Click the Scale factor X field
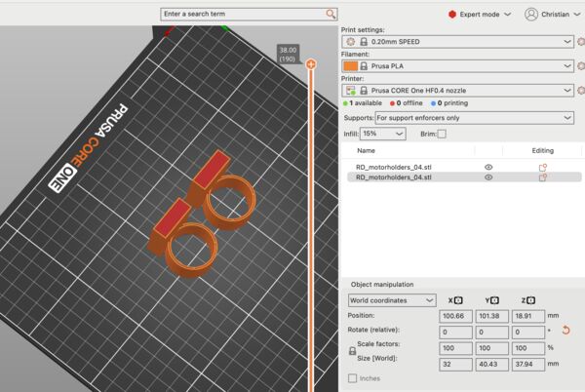Viewport: 585px width, 392px height. (455, 348)
